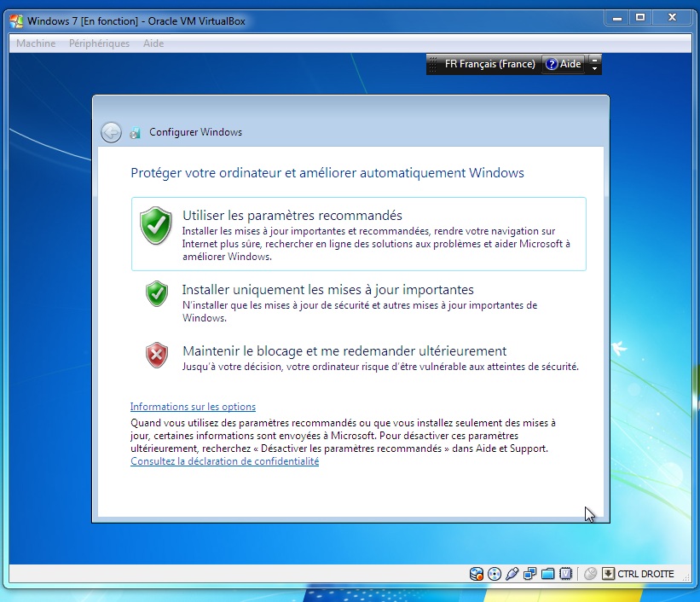Image resolution: width=700 pixels, height=602 pixels.
Task: Click the keyboard capture arrow icon
Action: pos(608,574)
